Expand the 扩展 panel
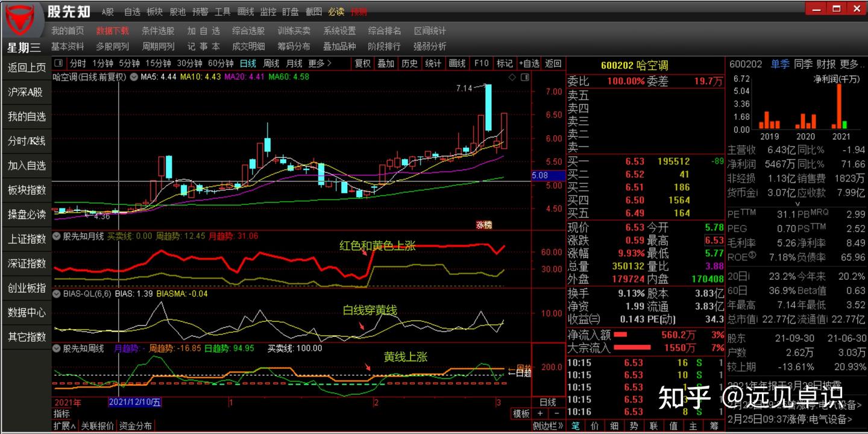The width and height of the screenshot is (868, 434). point(65,426)
